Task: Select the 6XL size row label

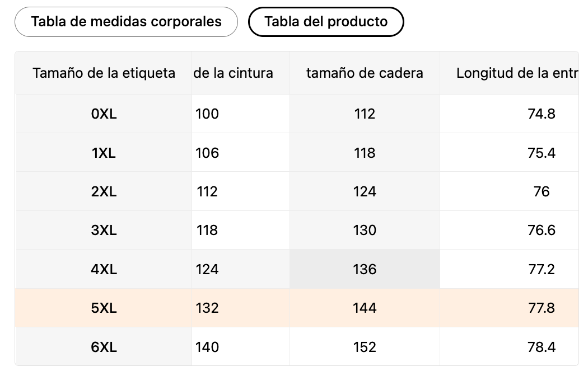Action: point(104,347)
